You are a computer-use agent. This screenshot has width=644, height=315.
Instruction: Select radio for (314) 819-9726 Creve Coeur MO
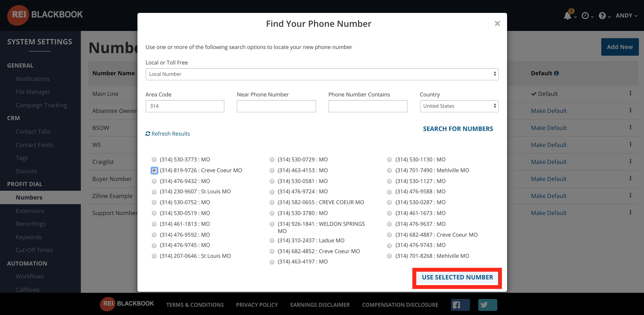point(154,170)
